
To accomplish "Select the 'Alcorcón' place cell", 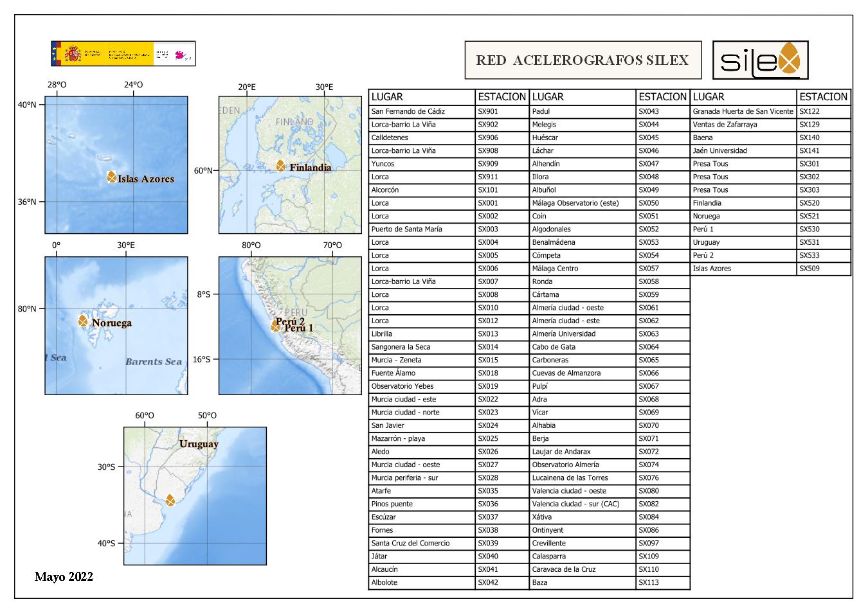I will (422, 190).
